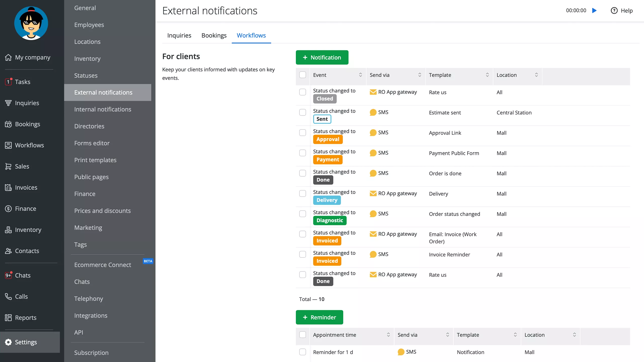Viewport: 644px width, 362px height.
Task: Tick checkbox for Approval Link notification
Action: click(303, 132)
